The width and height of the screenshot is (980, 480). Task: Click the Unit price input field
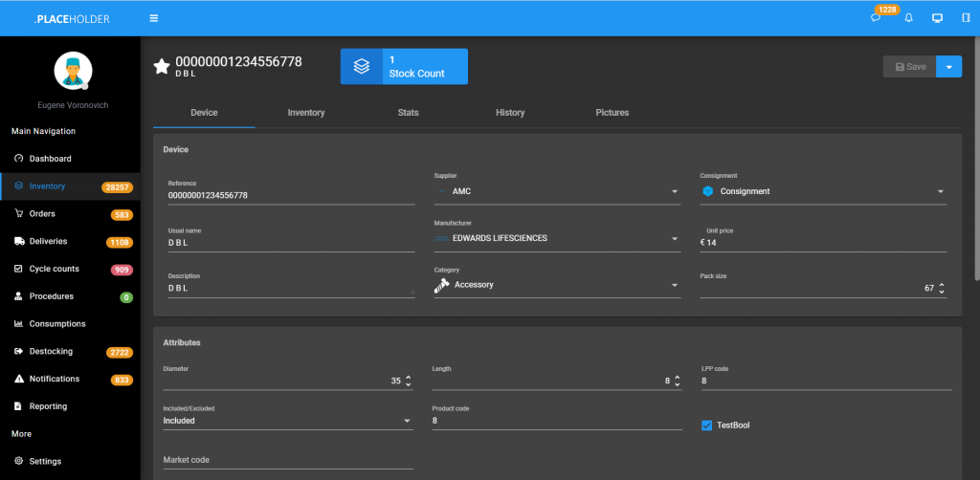point(823,243)
